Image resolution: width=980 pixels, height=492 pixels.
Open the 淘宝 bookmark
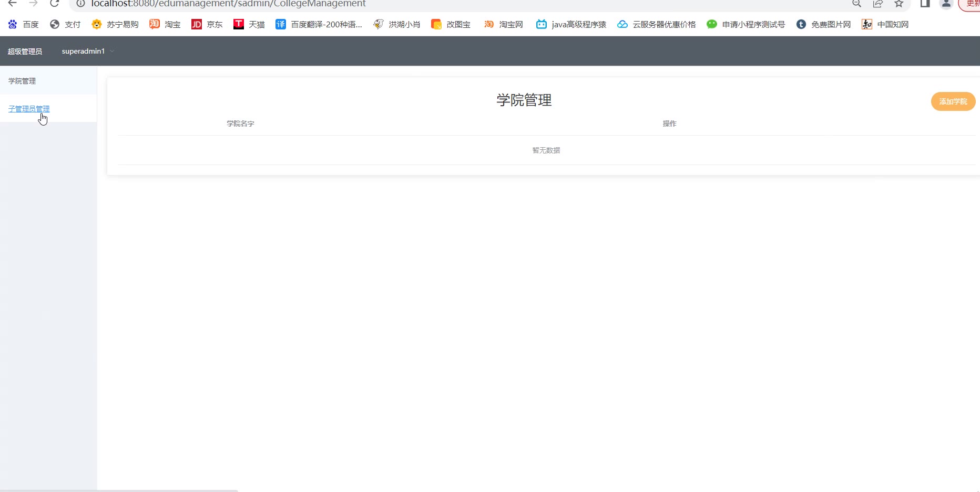pyautogui.click(x=165, y=24)
